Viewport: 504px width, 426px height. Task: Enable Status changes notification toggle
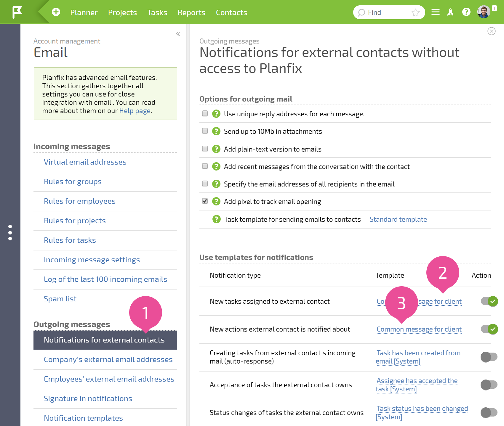pos(489,412)
